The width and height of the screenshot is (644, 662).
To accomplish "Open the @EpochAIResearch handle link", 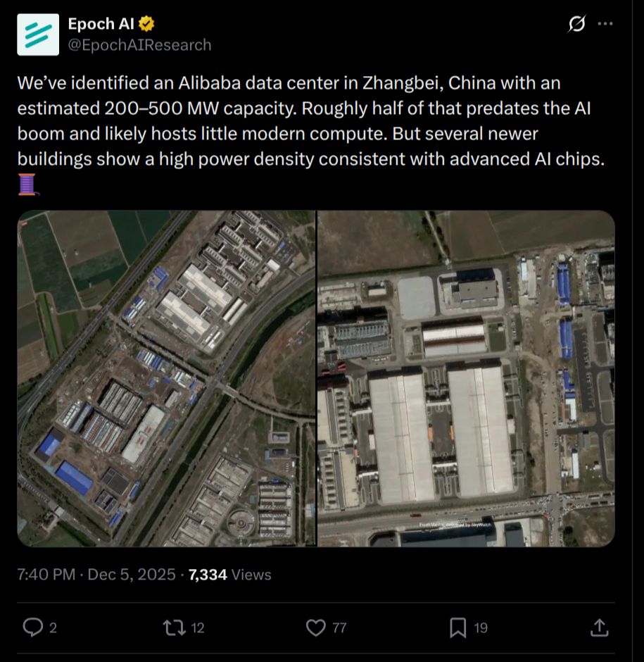I will 139,45.
